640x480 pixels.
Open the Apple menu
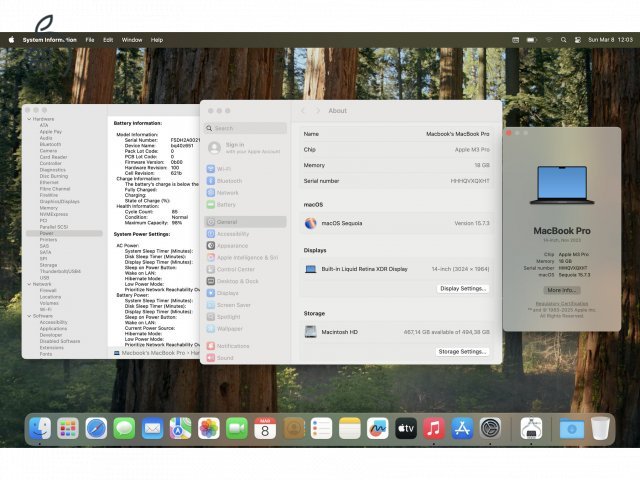[x=11, y=40]
